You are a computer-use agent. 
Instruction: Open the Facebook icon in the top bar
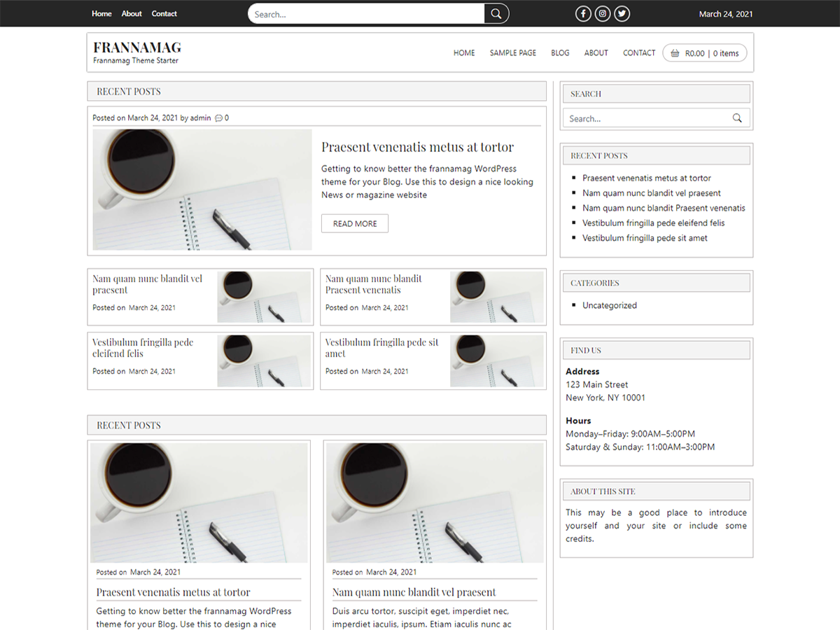point(583,13)
